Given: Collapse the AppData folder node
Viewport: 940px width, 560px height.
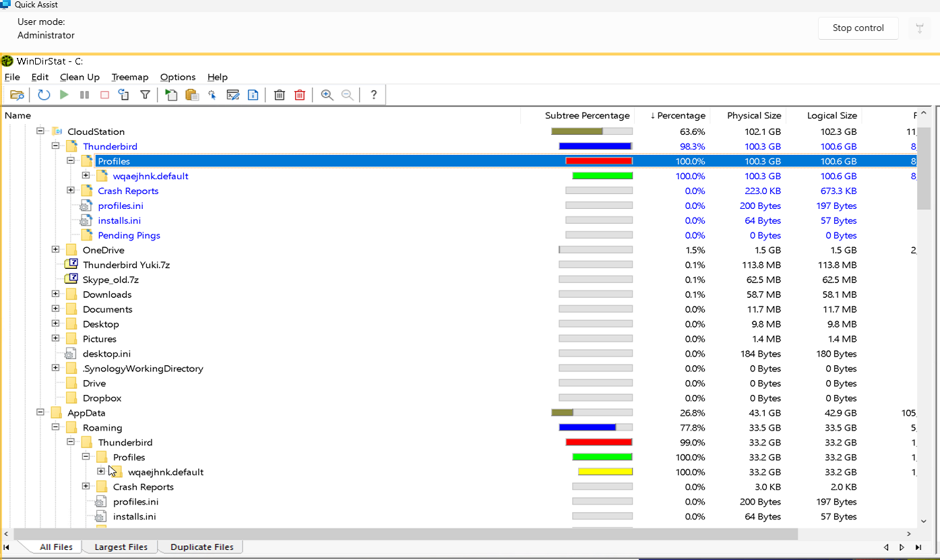Looking at the screenshot, I should point(40,412).
